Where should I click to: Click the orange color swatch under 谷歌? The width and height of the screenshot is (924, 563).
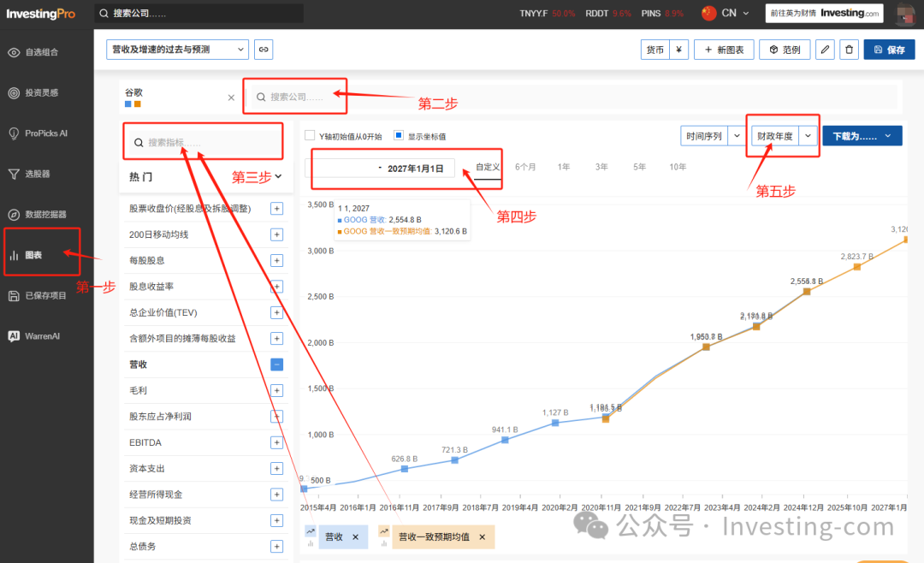137,104
